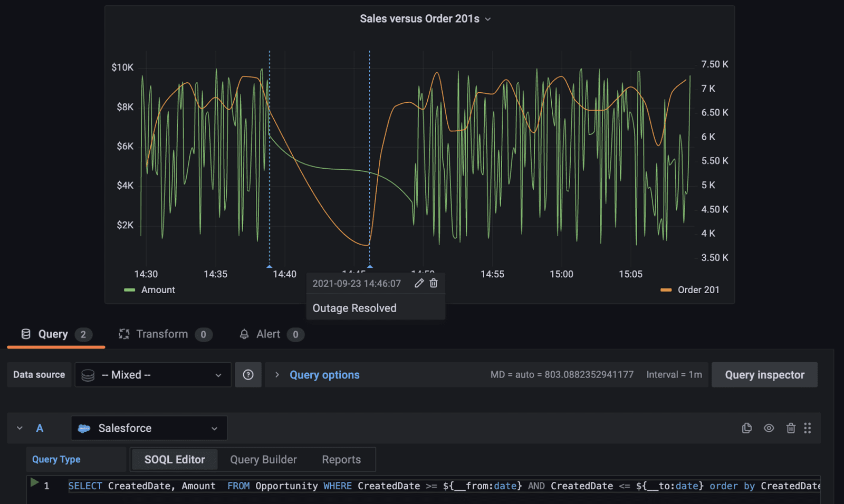Viewport: 844px width, 504px height.
Task: Expand the Query options section
Action: click(x=324, y=375)
